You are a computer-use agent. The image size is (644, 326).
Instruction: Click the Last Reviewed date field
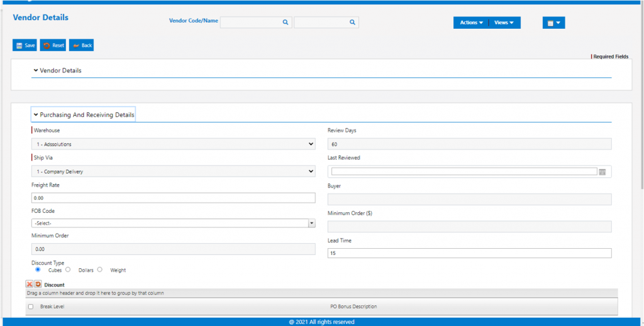tap(464, 171)
